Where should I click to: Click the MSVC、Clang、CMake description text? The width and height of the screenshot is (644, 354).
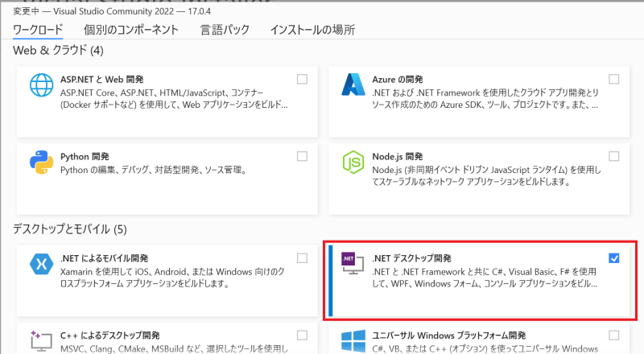coord(174,348)
